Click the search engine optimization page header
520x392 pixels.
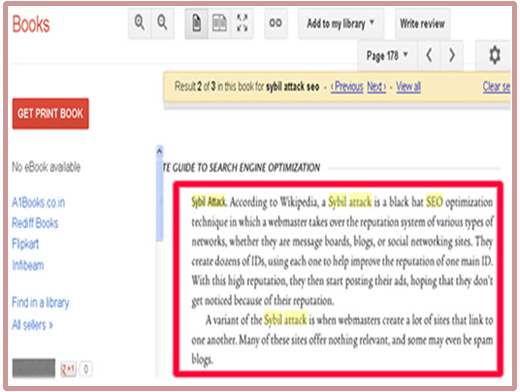tap(242, 167)
